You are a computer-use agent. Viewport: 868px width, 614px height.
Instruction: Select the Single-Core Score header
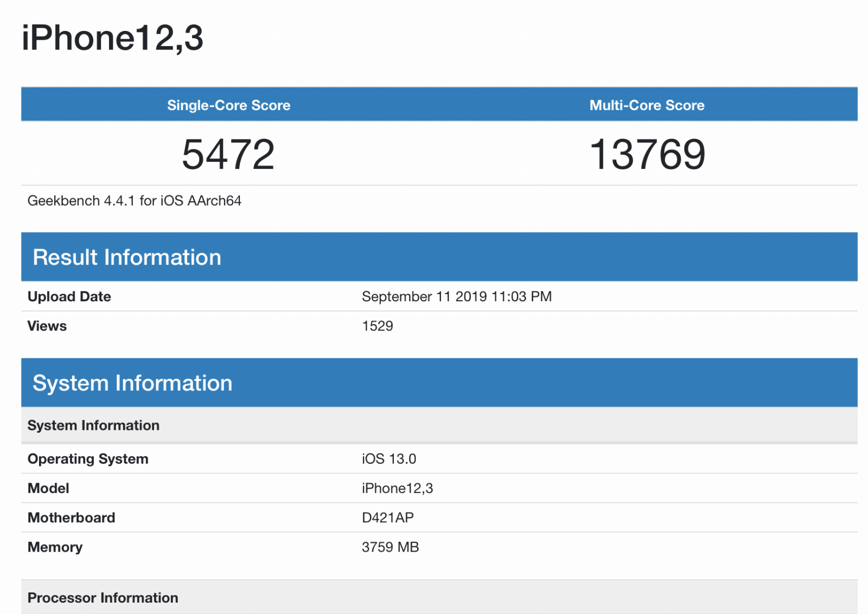[229, 105]
